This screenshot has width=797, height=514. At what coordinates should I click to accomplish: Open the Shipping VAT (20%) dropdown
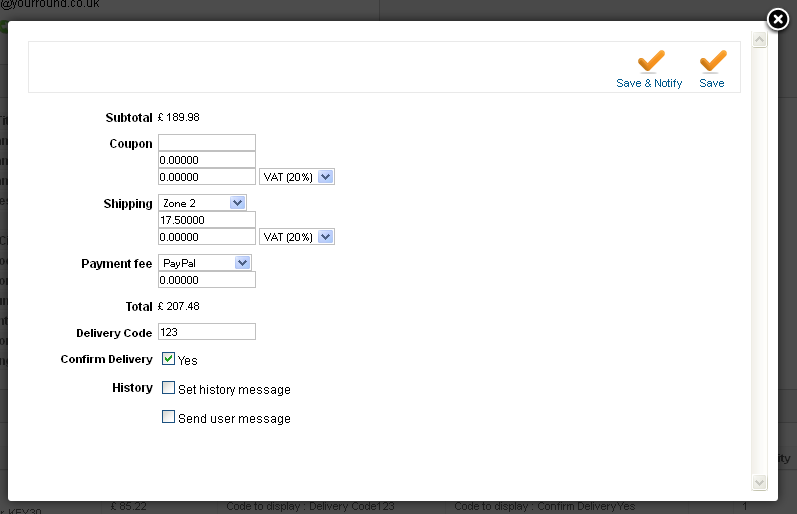(297, 237)
